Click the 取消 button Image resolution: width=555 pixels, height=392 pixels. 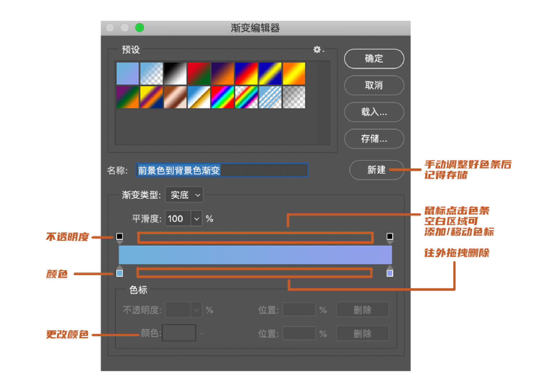coord(374,85)
